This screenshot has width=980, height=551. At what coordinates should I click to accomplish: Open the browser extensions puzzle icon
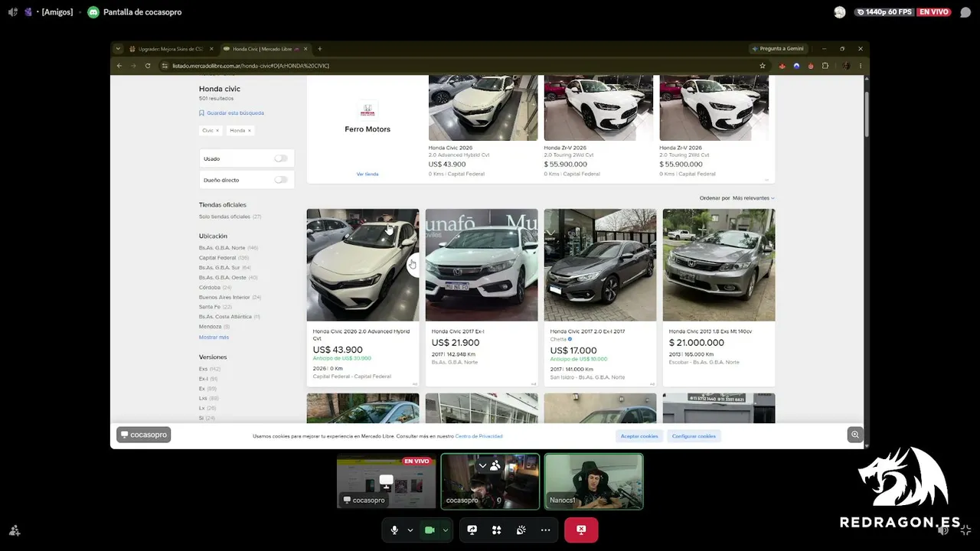[x=825, y=66]
